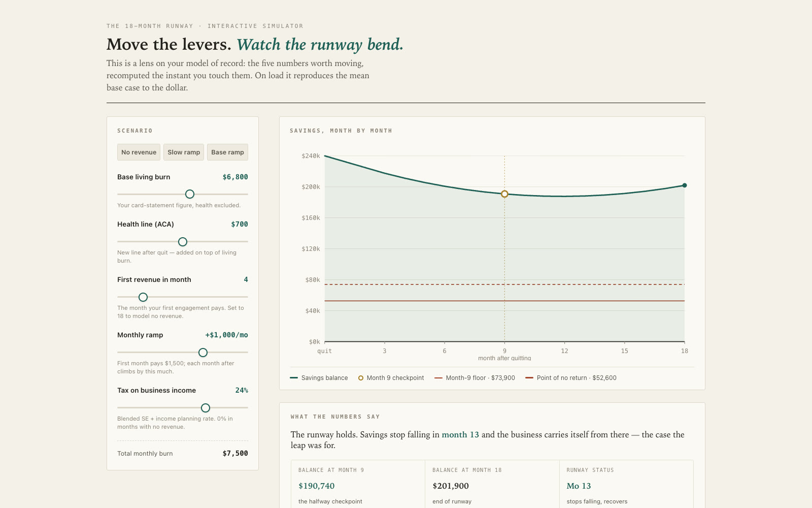Screen dimensions: 812x508
Task: Click the $240k y-axis label
Action: tap(311, 156)
